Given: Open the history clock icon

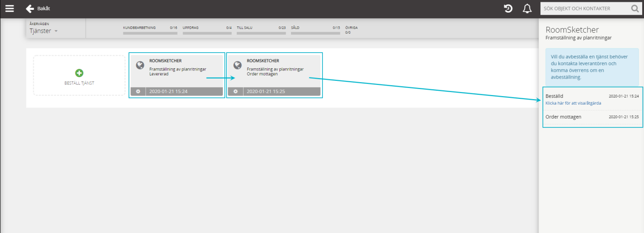Looking at the screenshot, I should [508, 9].
